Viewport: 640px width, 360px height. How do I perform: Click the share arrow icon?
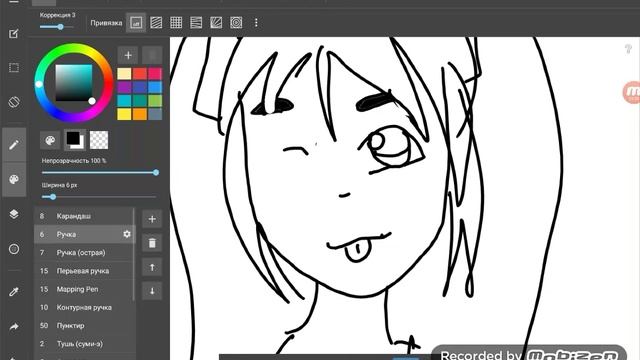point(14,327)
